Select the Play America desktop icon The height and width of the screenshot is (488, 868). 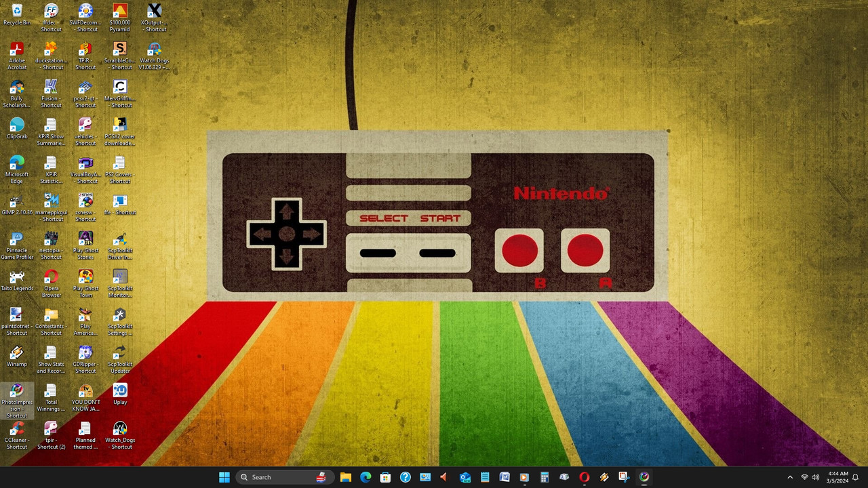click(x=85, y=321)
